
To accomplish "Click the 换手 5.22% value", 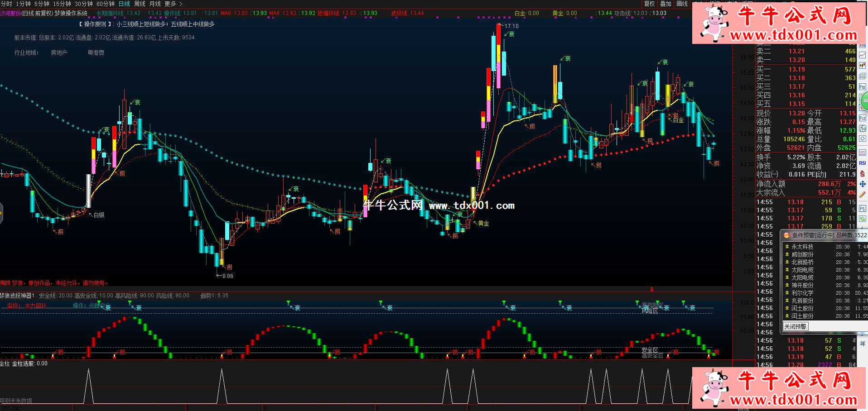I will point(796,157).
